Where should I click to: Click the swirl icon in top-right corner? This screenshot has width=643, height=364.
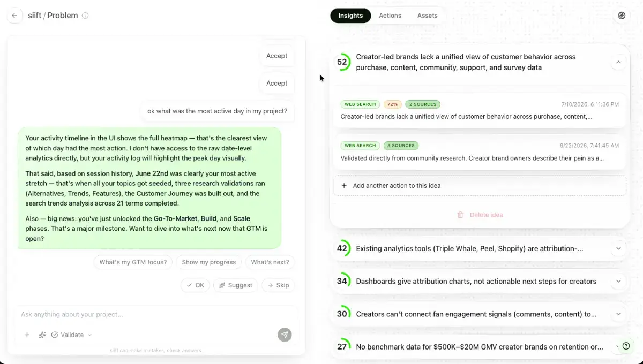tap(622, 16)
